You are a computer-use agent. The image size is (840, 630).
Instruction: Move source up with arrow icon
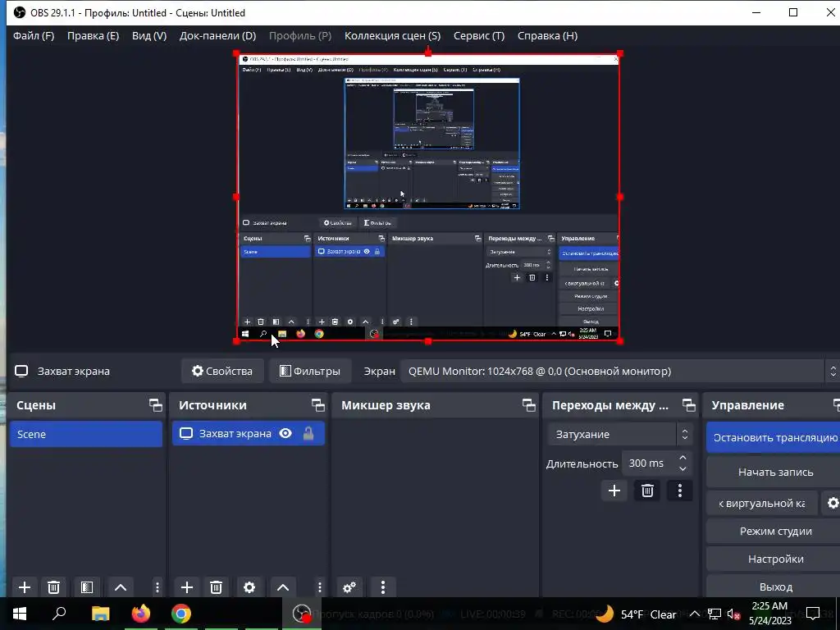point(283,587)
